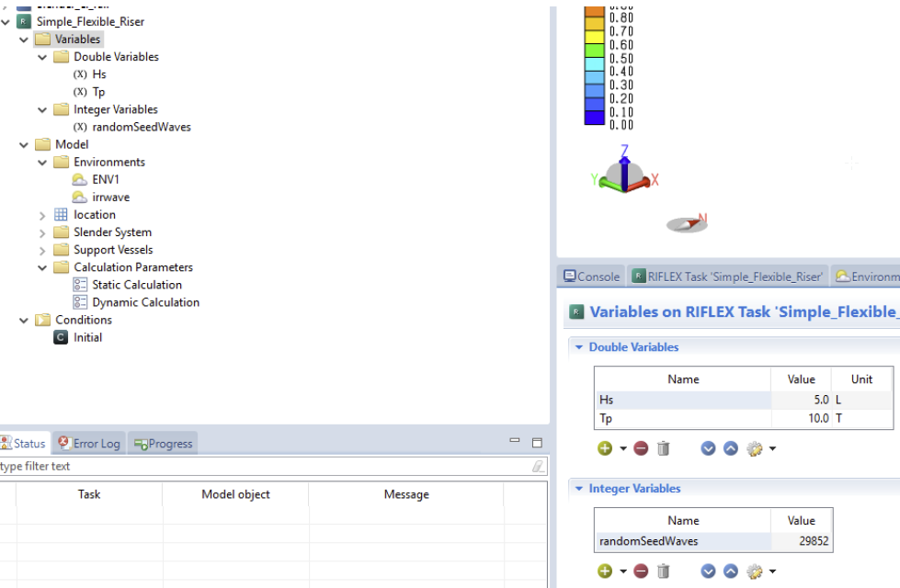Image resolution: width=900 pixels, height=588 pixels.
Task: Click the clear filter eraser icon
Action: pyautogui.click(x=538, y=467)
